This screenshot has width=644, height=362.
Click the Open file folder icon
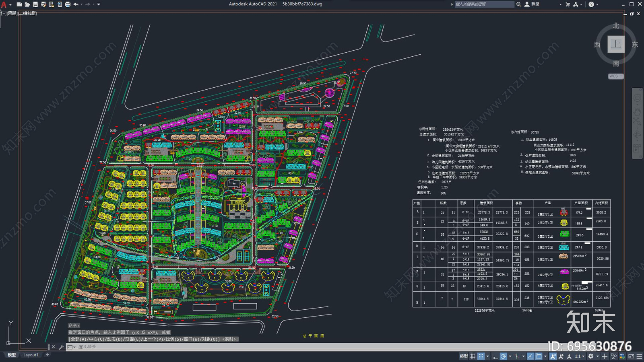[27, 4]
